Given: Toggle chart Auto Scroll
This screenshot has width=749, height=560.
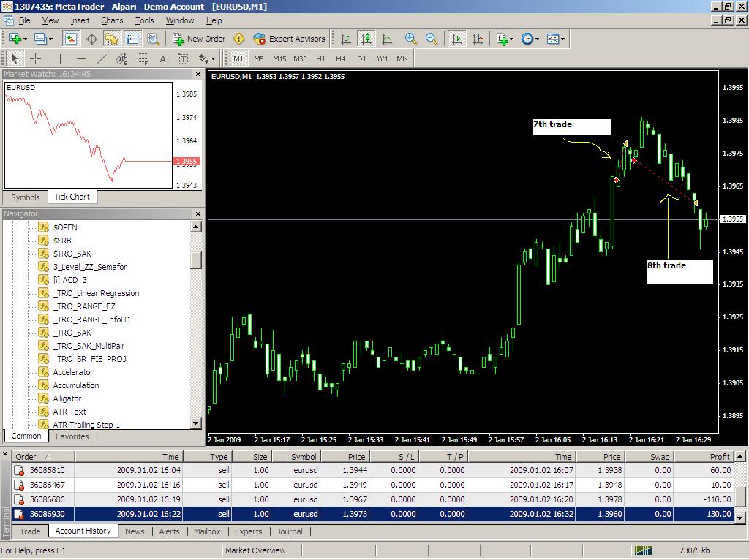Looking at the screenshot, I should tap(456, 39).
